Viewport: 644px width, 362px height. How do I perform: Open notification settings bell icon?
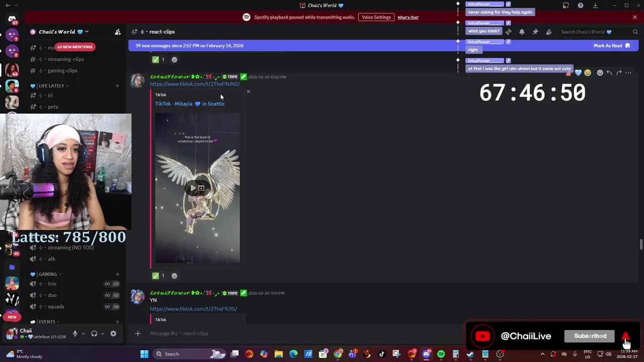pos(522,32)
